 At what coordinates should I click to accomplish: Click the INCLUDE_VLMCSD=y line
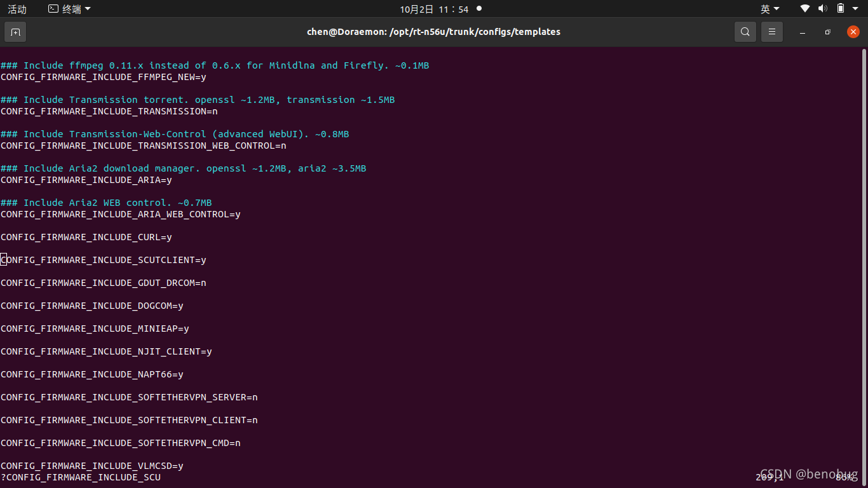[92, 466]
